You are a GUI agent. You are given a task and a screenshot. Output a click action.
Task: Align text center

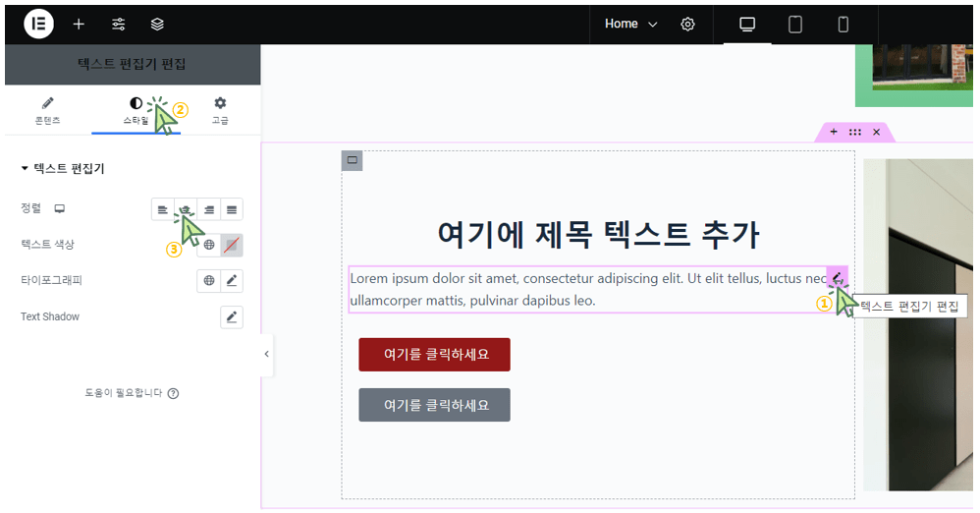(186, 209)
